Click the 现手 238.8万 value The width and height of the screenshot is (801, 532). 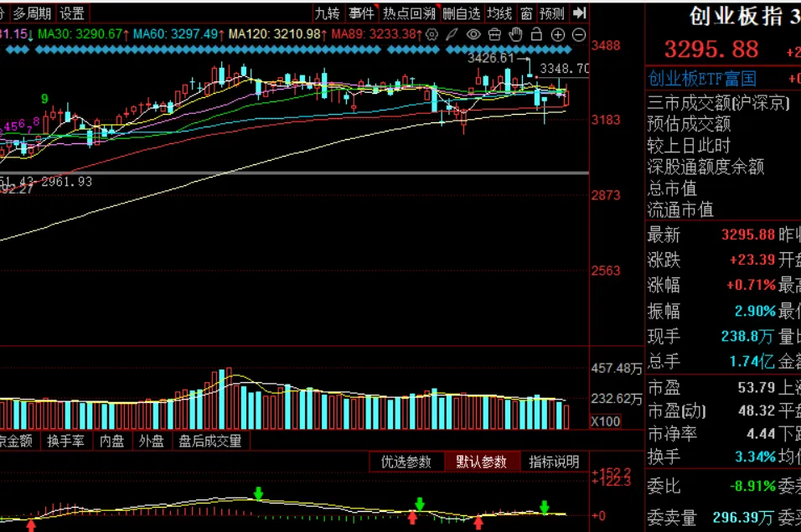point(747,337)
